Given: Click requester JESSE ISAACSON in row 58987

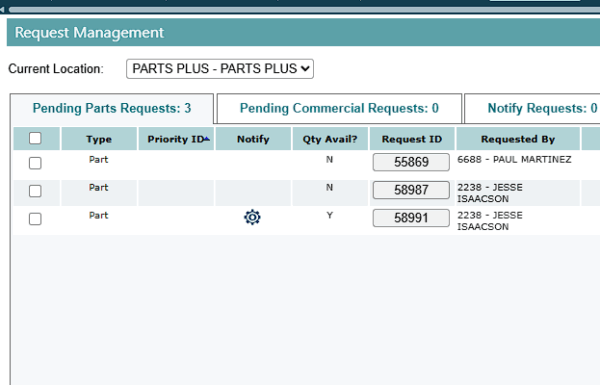Looking at the screenshot, I should pyautogui.click(x=490, y=193).
